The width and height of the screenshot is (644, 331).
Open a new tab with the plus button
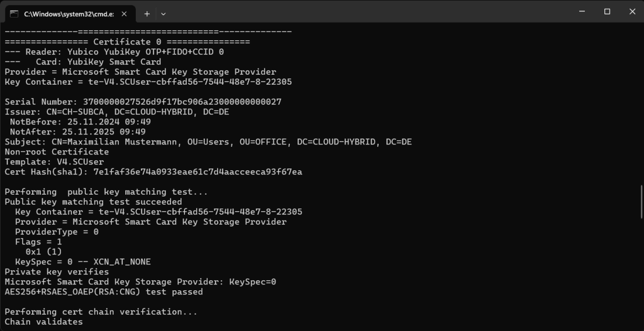147,13
